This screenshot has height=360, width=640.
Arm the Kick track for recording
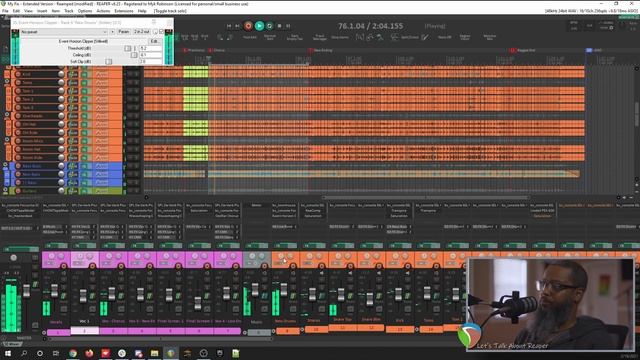coord(18,75)
